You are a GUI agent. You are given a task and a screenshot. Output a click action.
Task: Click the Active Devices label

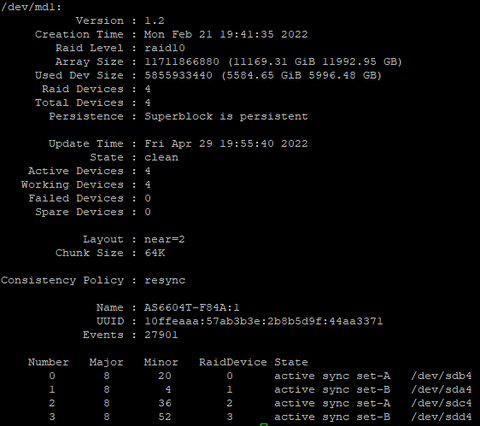pyautogui.click(x=76, y=171)
